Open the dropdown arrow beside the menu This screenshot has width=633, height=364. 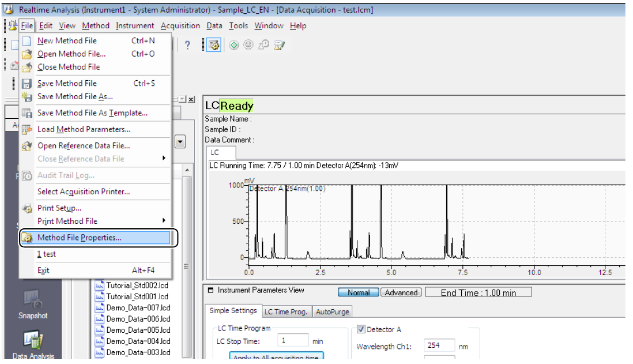point(180,142)
